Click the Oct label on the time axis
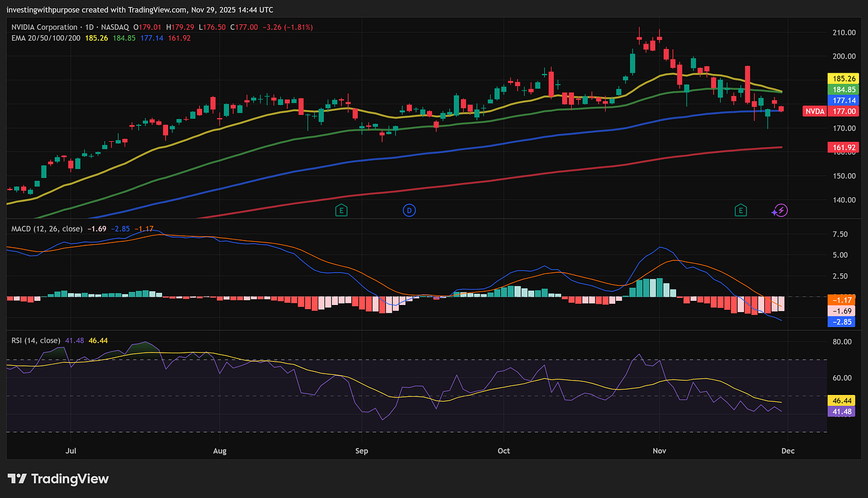This screenshot has width=868, height=498. pos(504,451)
